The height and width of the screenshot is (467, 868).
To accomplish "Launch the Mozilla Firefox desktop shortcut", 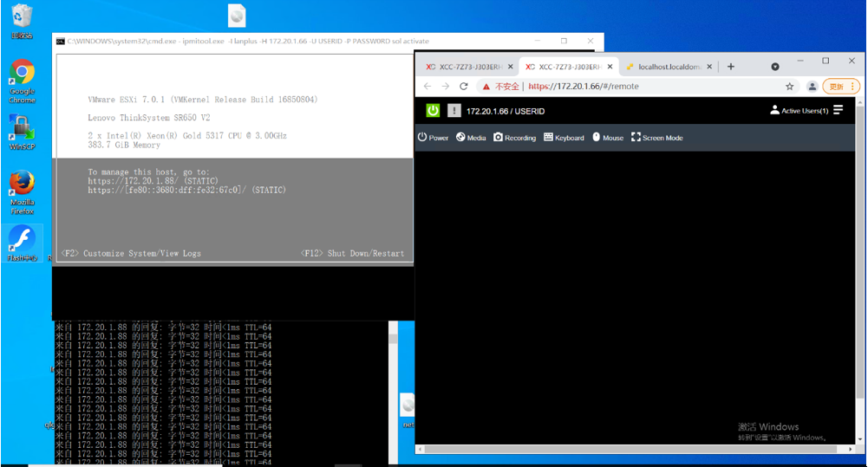I will point(22,192).
